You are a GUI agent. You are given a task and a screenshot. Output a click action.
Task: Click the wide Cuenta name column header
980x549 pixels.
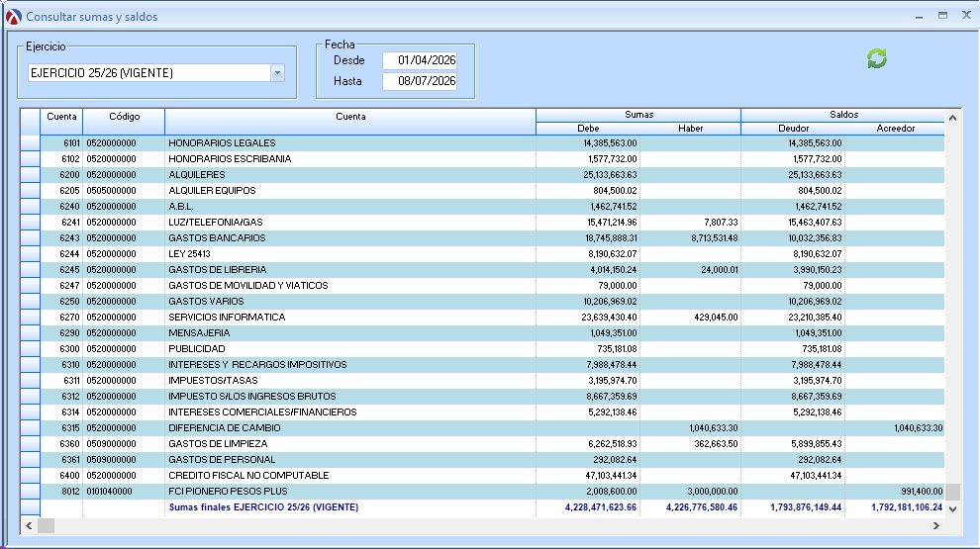[x=350, y=121]
